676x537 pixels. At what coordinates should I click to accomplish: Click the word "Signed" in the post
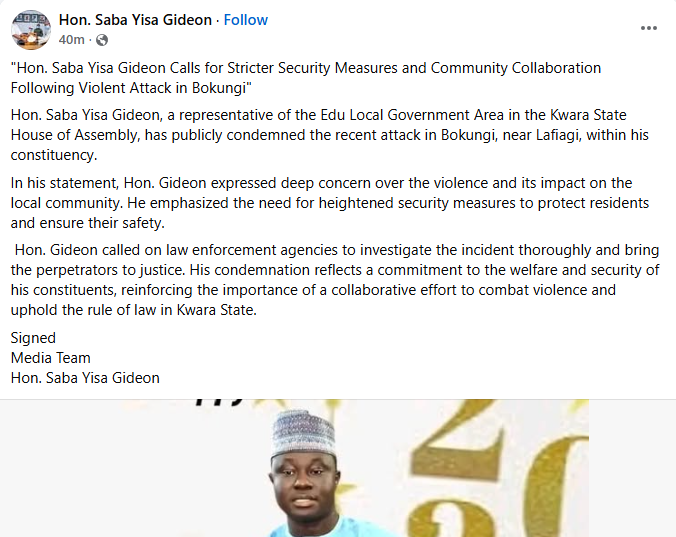point(33,338)
